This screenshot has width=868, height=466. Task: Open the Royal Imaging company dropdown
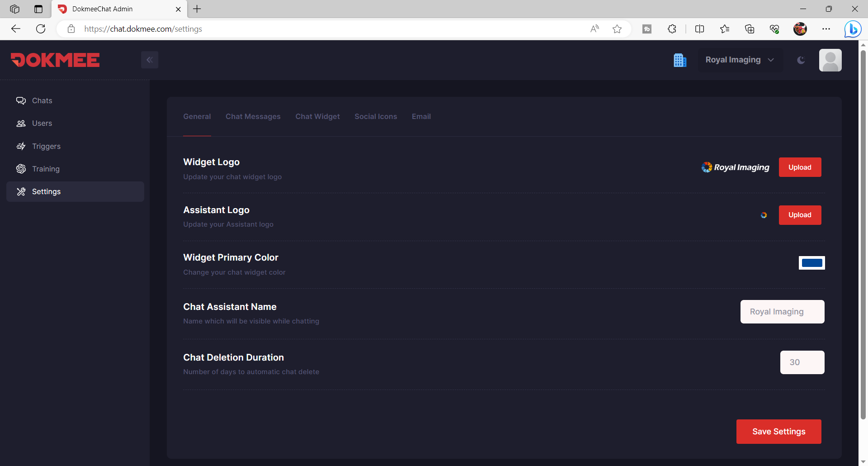[x=740, y=59]
